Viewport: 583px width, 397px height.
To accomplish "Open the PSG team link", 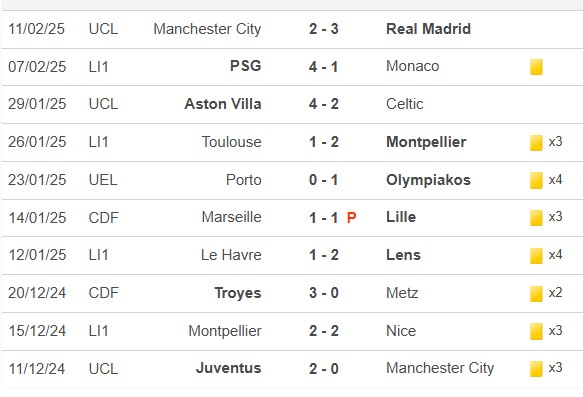I will (245, 66).
